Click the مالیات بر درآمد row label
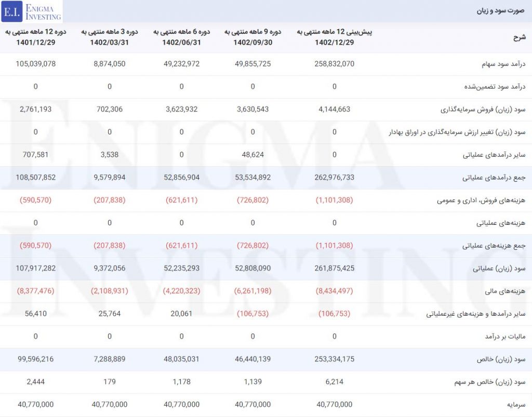The width and height of the screenshot is (532, 417). pos(505,337)
